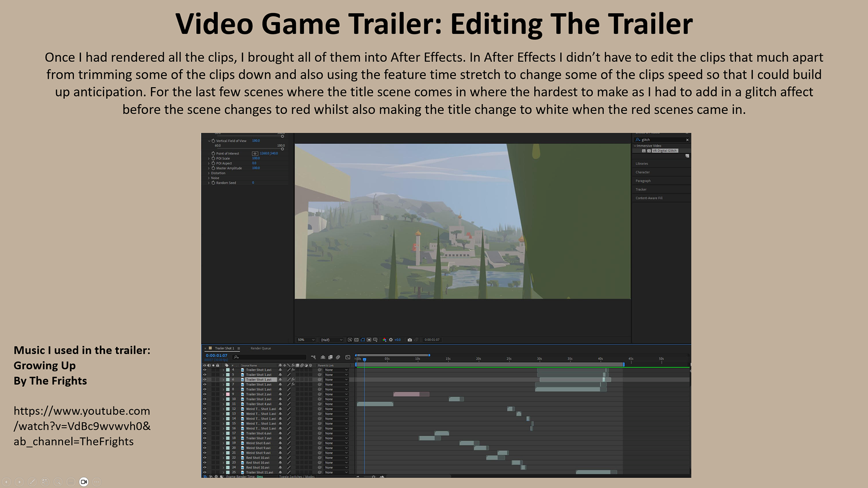Toggle transparency grid icon under viewer

tap(356, 340)
